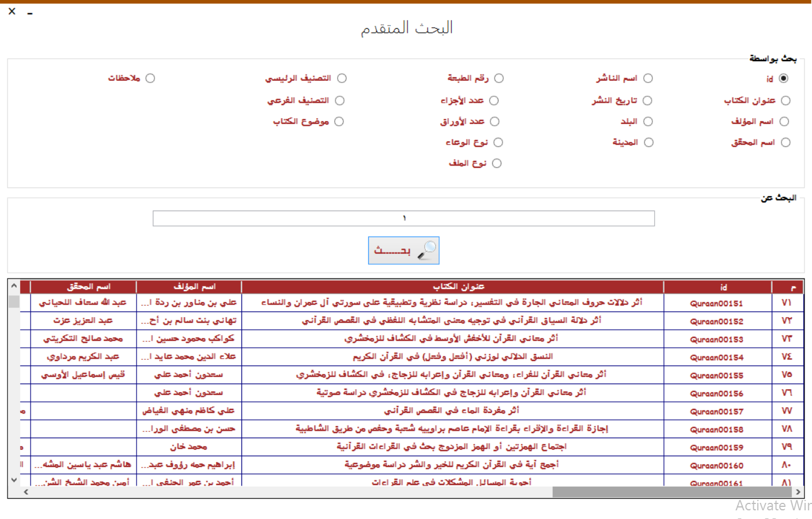Select اسم الناشر (publisher name) option
Viewport: 812px width, 519px height.
648,78
